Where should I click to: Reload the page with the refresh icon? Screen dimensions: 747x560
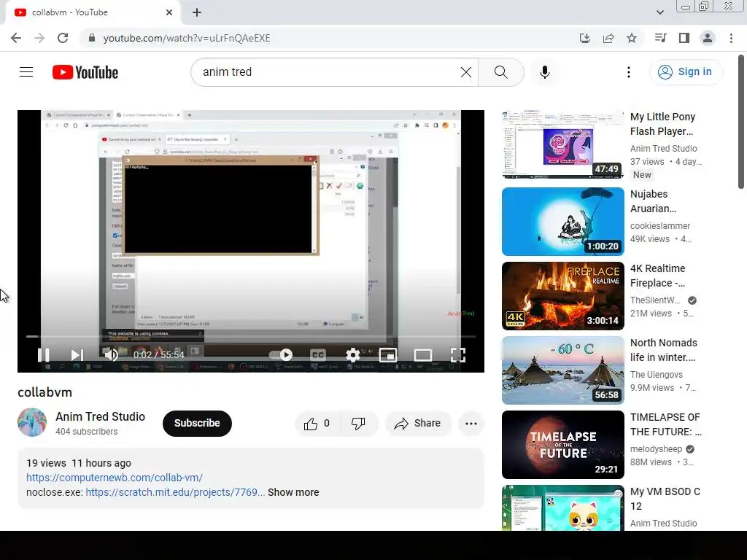63,38
